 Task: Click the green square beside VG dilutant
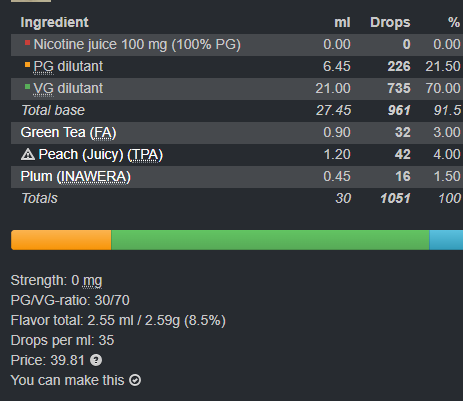coord(27,87)
